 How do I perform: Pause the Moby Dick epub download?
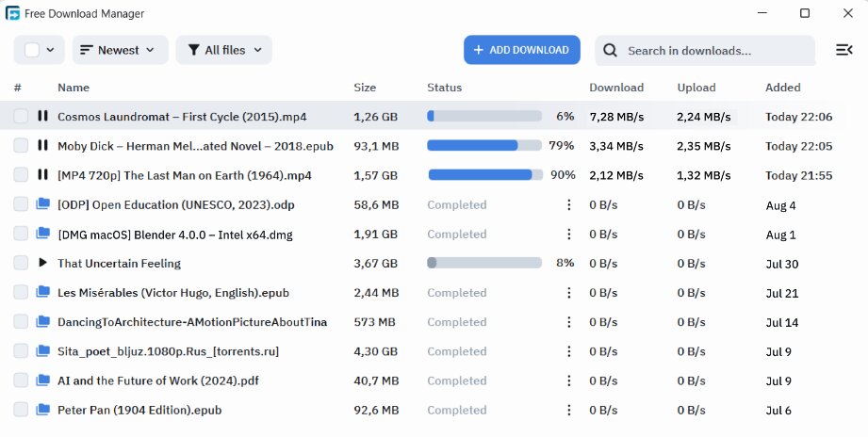pos(42,146)
